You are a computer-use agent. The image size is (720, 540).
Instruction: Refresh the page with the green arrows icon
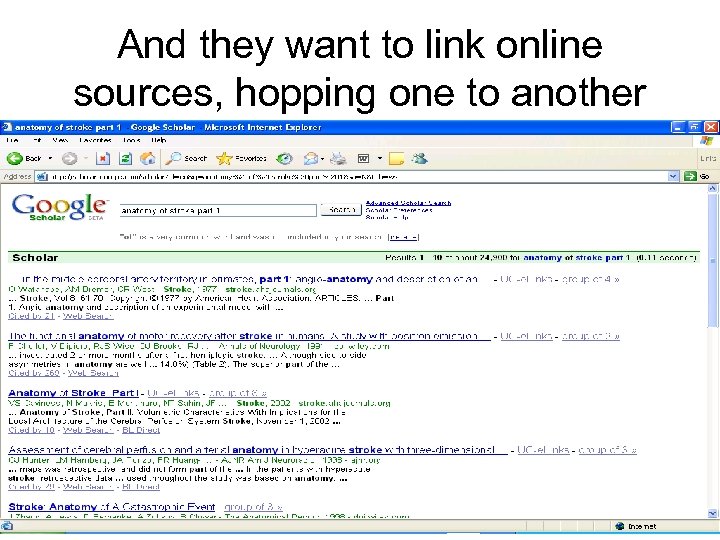tap(125, 159)
